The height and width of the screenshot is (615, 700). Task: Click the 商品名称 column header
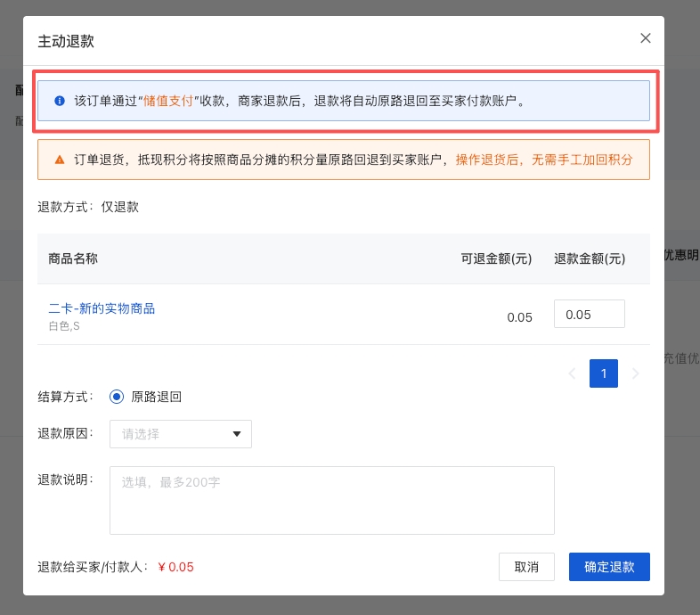click(x=73, y=258)
